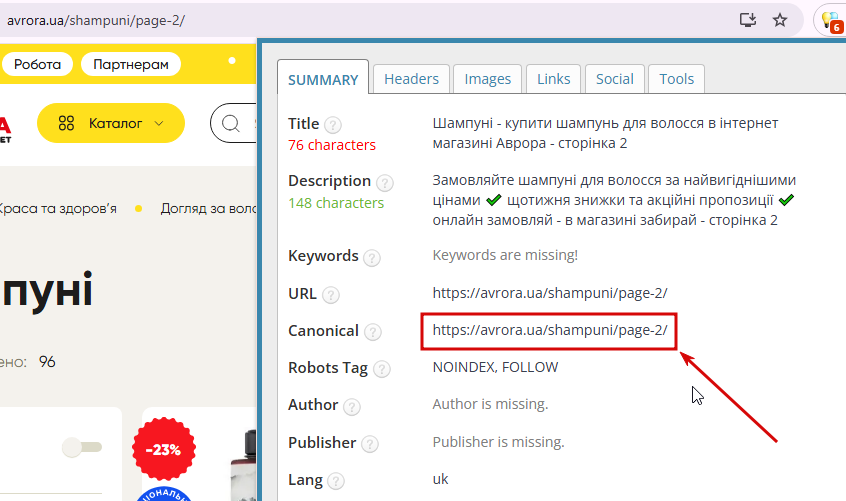Click the description text Замовляйте шампуні
This screenshot has width=846, height=501.
click(614, 200)
